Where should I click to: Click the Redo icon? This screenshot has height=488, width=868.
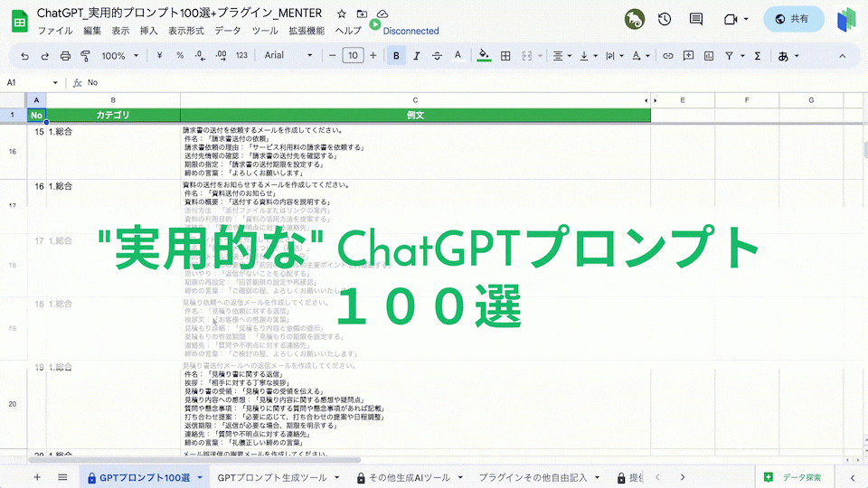(45, 56)
